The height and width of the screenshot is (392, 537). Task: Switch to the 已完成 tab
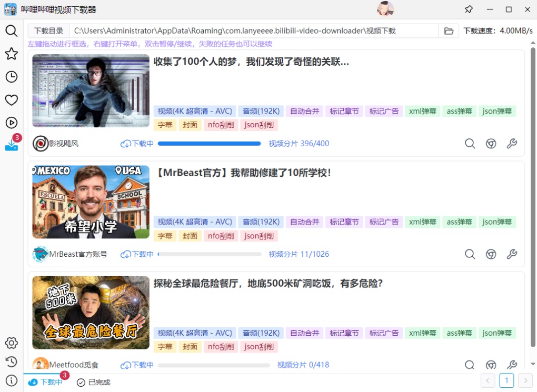tap(94, 382)
